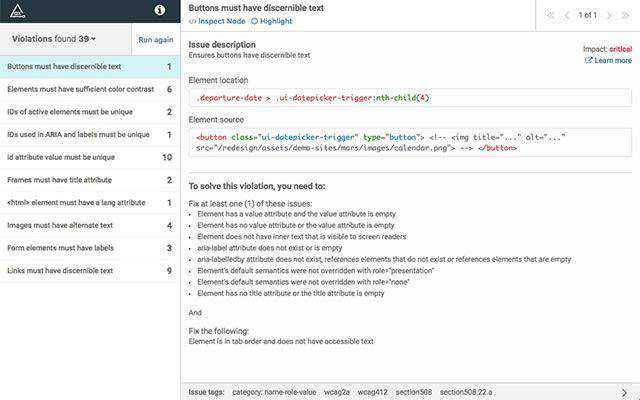Open the Learn more link
The width and height of the screenshot is (640, 400).
pos(612,61)
